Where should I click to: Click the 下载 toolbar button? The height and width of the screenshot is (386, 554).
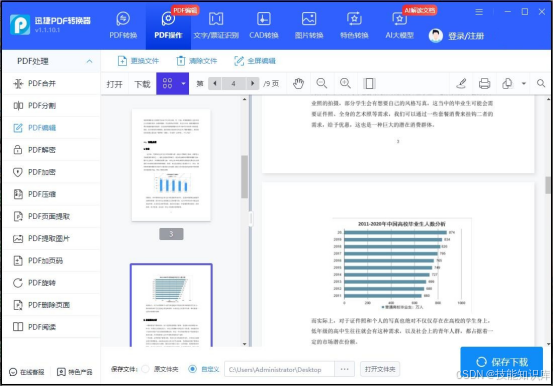point(142,84)
